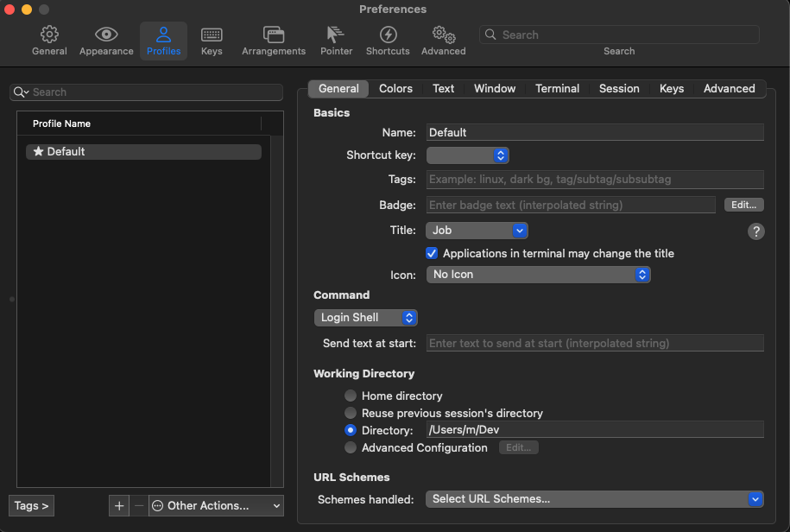790x532 pixels.
Task: Click the profile list Search field
Action: click(146, 92)
